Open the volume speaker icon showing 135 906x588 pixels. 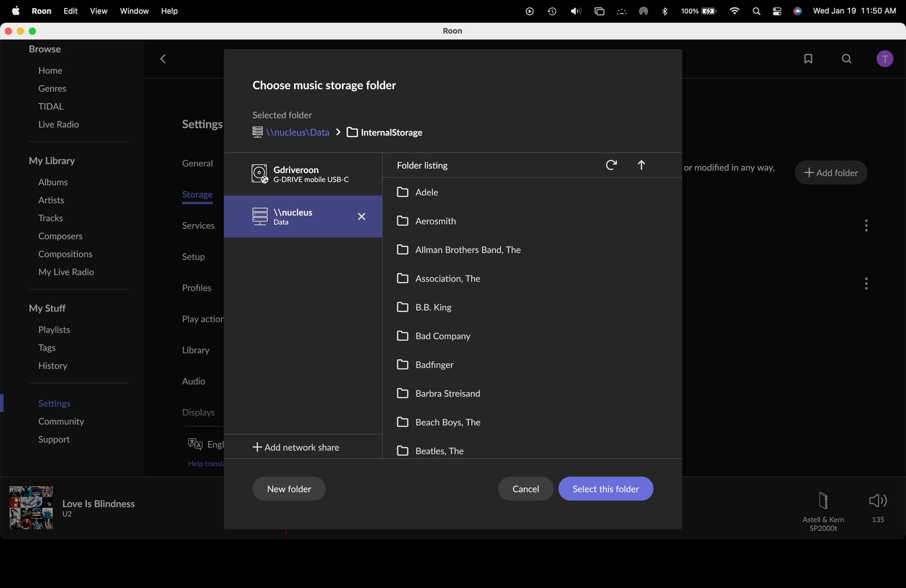(878, 501)
